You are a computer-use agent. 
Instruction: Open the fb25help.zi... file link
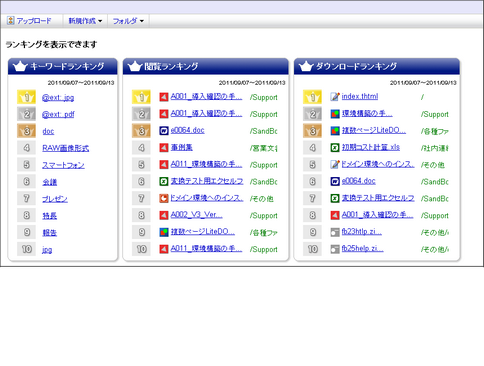pyautogui.click(x=362, y=249)
